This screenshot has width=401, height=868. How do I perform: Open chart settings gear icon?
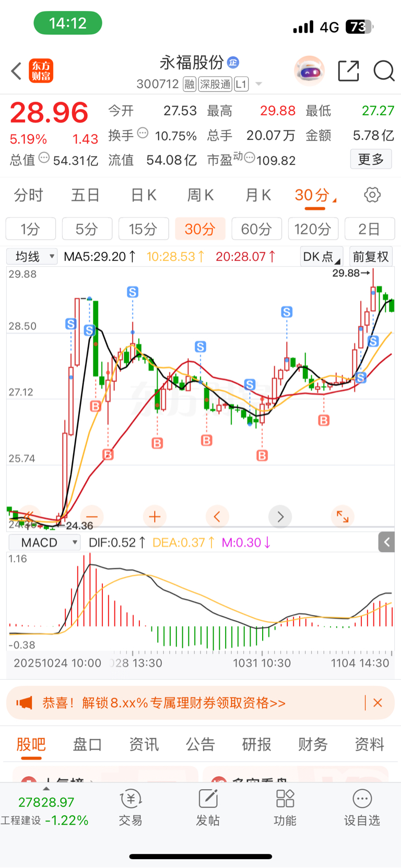(372, 195)
